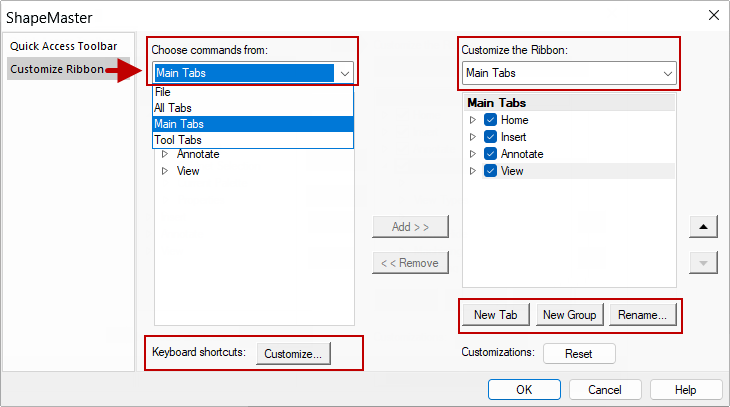
Task: Expand Annotate in the right Main Tabs tree
Action: point(473,154)
